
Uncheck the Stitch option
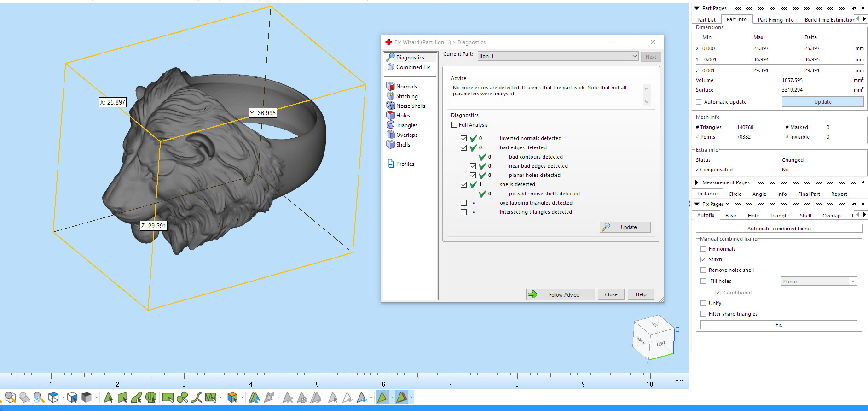pyautogui.click(x=703, y=259)
